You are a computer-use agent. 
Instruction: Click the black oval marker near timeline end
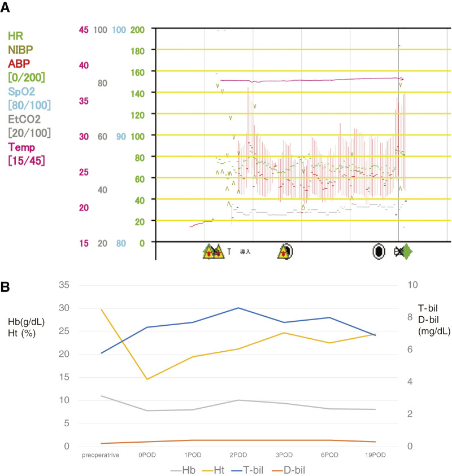point(379,252)
